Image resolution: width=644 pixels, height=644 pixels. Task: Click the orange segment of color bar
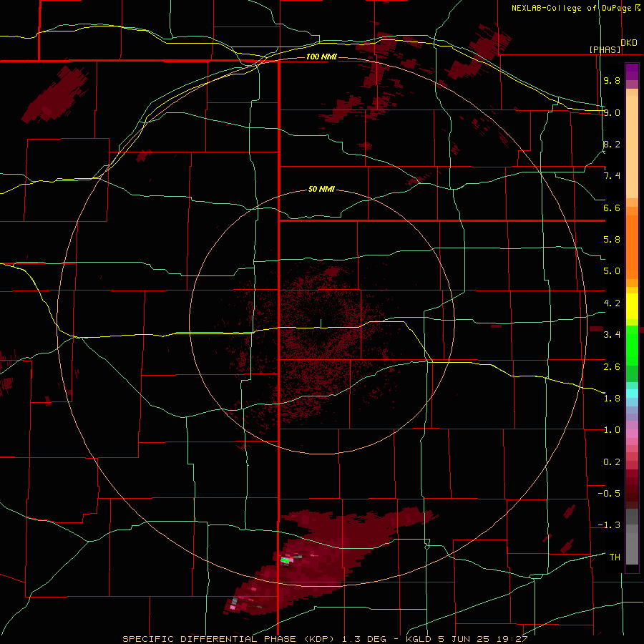632,248
